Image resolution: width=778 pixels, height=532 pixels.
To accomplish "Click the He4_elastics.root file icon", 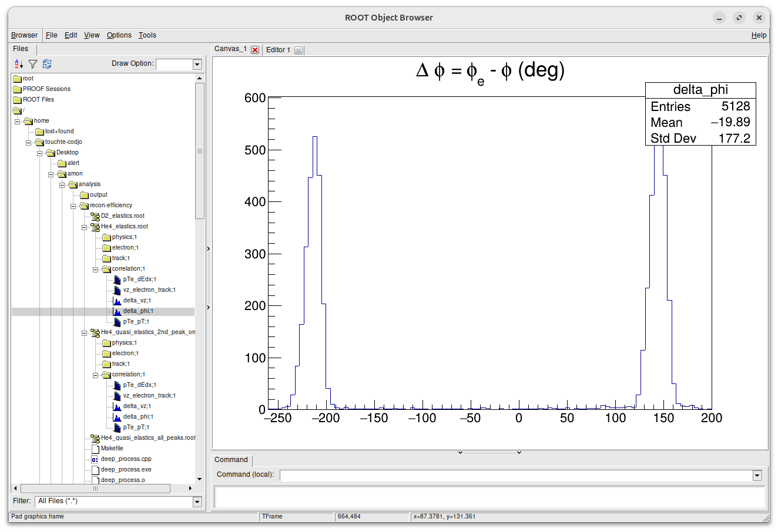I will 95,227.
